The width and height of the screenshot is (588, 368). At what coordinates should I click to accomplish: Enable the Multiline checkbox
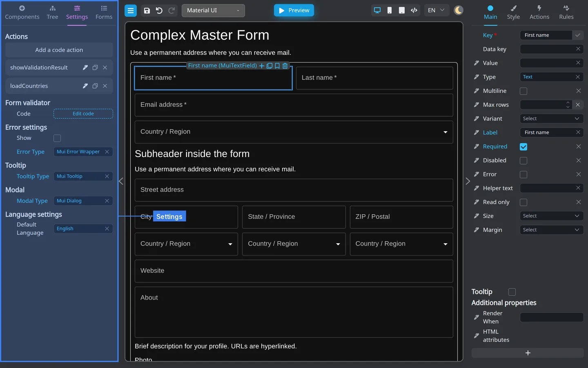point(523,91)
